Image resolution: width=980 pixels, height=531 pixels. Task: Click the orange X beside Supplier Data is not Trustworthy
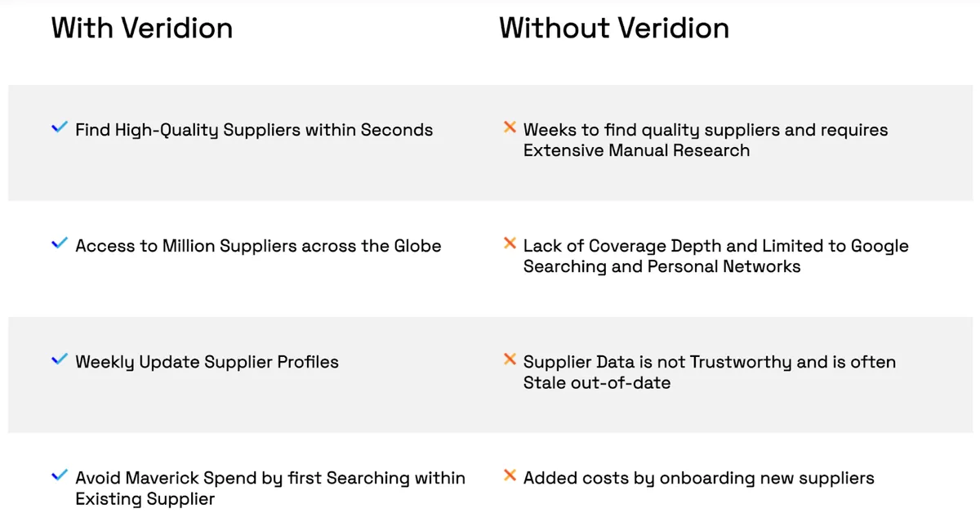(x=510, y=359)
